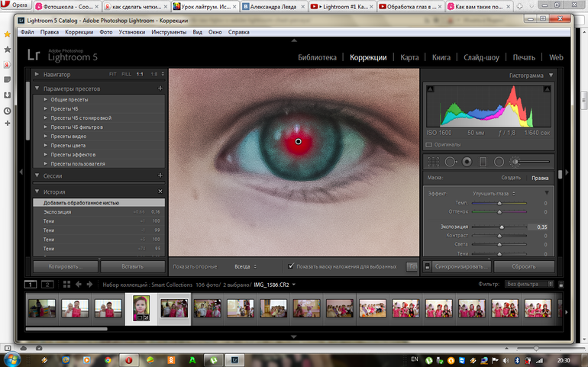Expand the Пресеты ЧБ folder

pos(46,109)
